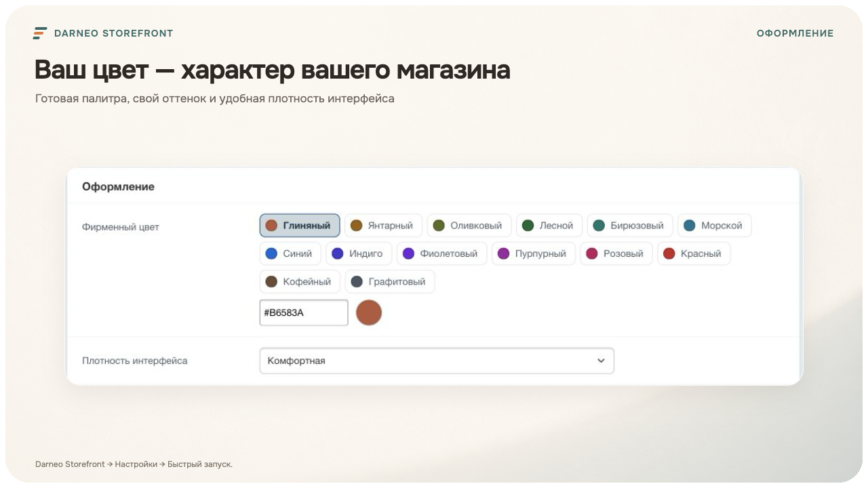
Task: Select the Кофейный color chip
Action: [x=300, y=281]
